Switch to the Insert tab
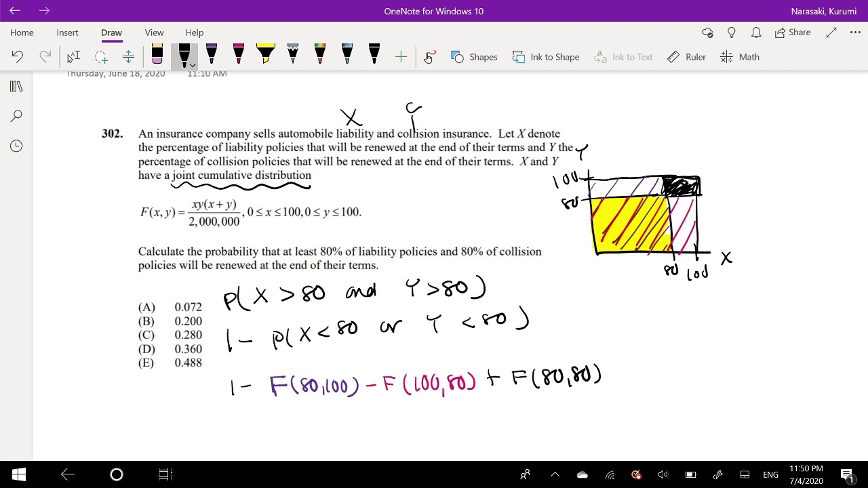 coord(67,33)
